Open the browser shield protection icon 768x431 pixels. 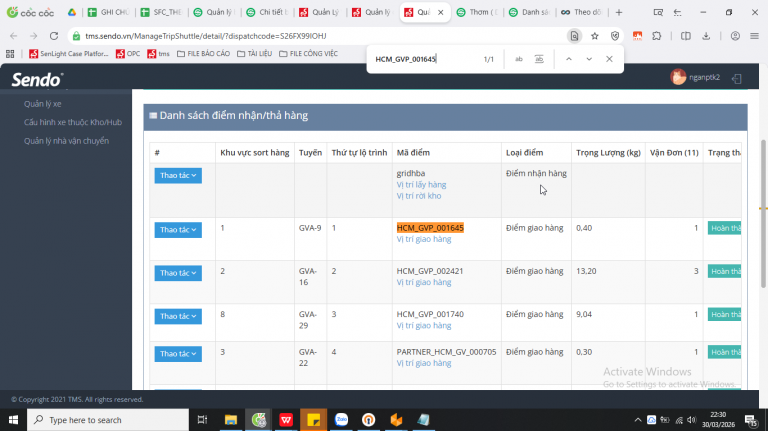(x=615, y=36)
